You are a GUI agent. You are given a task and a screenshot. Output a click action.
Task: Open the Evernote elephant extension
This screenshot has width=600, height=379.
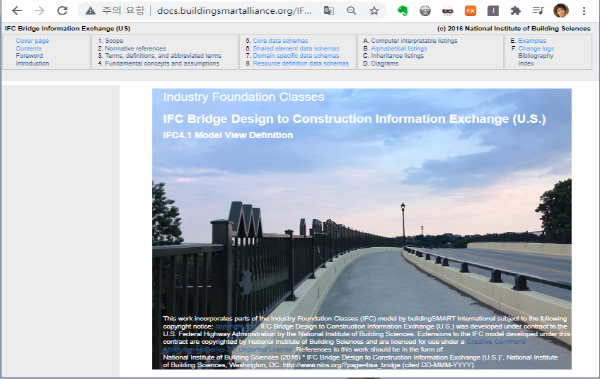pos(403,11)
